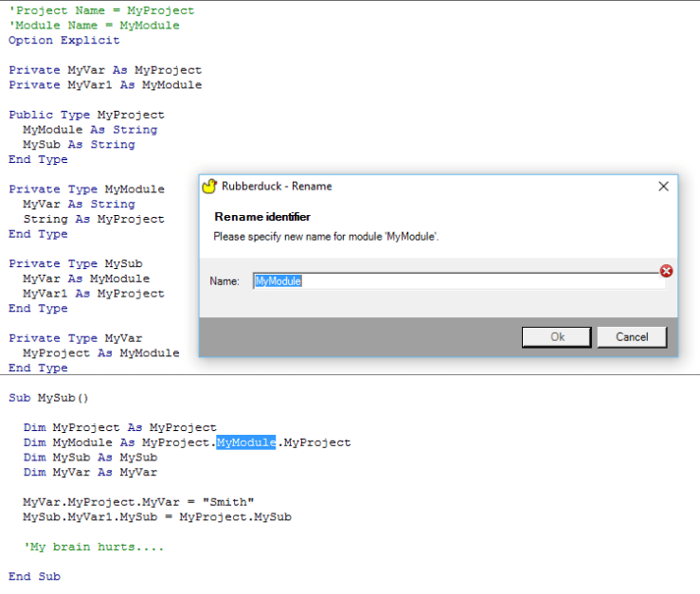This screenshot has width=700, height=594.
Task: Click the 'Private MyVar1 As MyModule' declaration
Action: (x=105, y=85)
